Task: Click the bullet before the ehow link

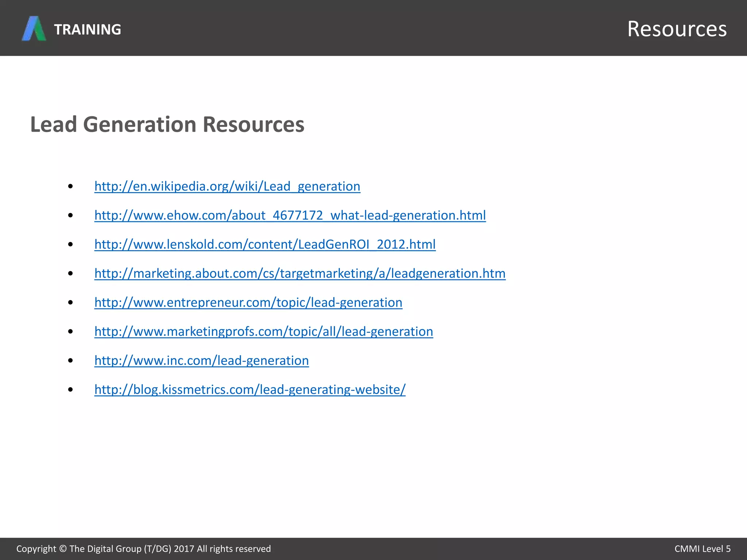Action: tap(71, 216)
